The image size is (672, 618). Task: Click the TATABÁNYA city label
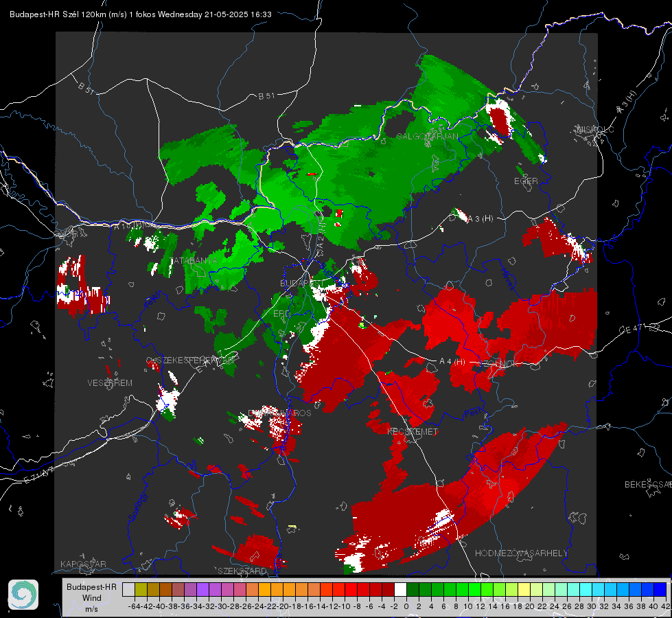(x=194, y=261)
